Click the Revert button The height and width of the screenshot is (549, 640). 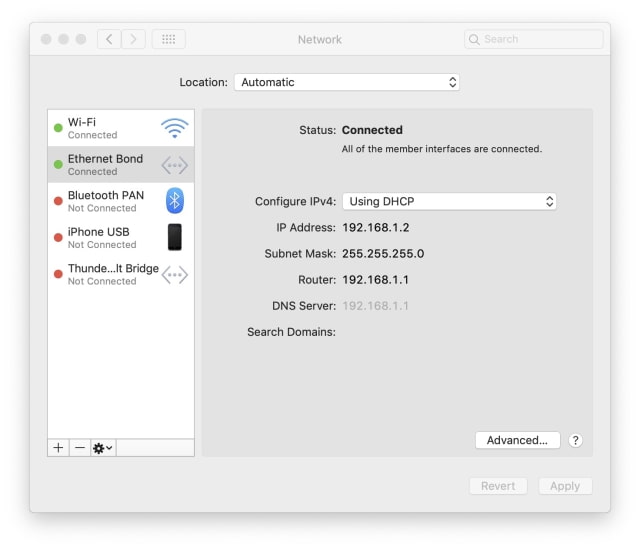click(498, 486)
